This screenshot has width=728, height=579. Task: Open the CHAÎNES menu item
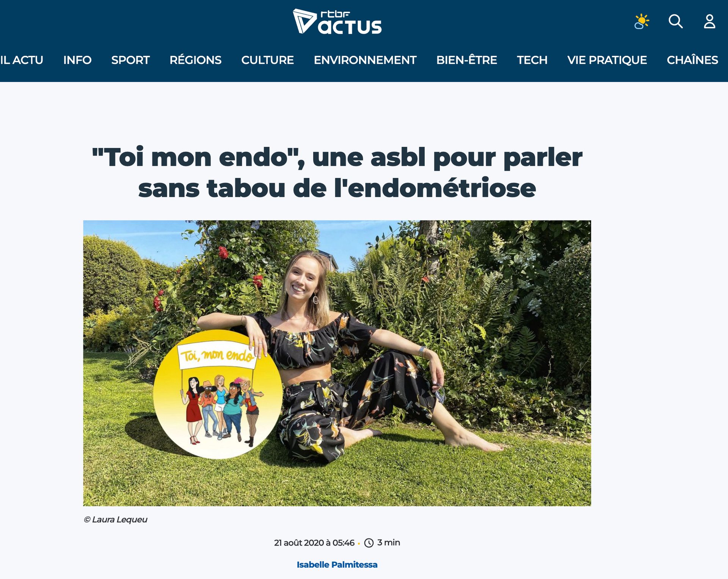click(x=692, y=60)
